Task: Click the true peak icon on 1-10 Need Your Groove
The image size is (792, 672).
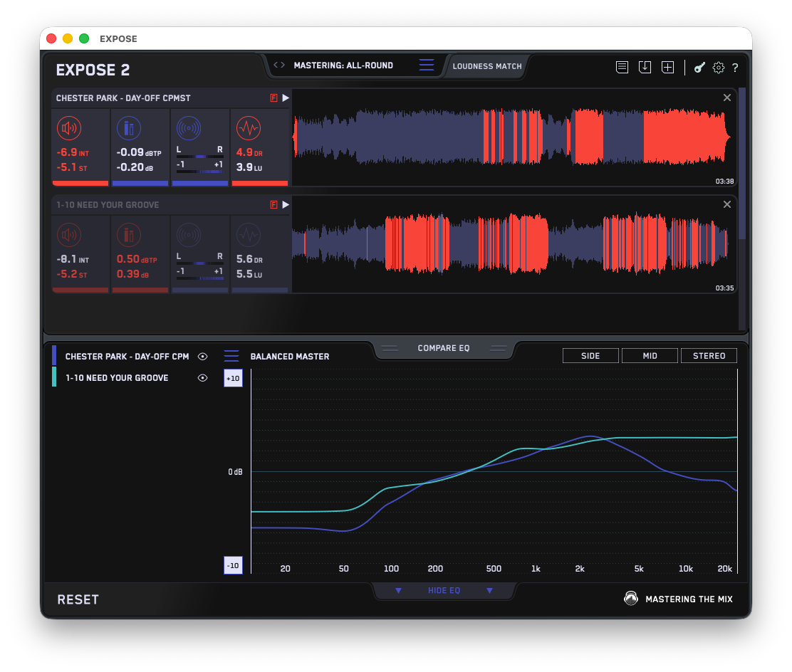Action: 129,236
